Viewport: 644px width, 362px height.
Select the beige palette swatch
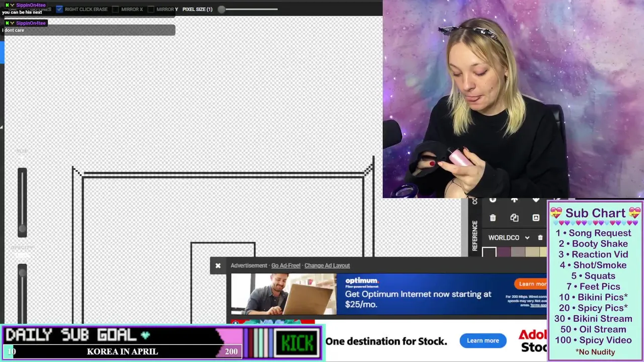(x=532, y=252)
